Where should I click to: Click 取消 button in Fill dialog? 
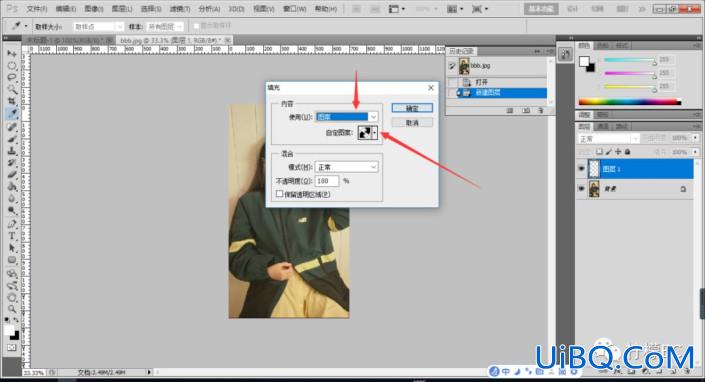pyautogui.click(x=412, y=123)
